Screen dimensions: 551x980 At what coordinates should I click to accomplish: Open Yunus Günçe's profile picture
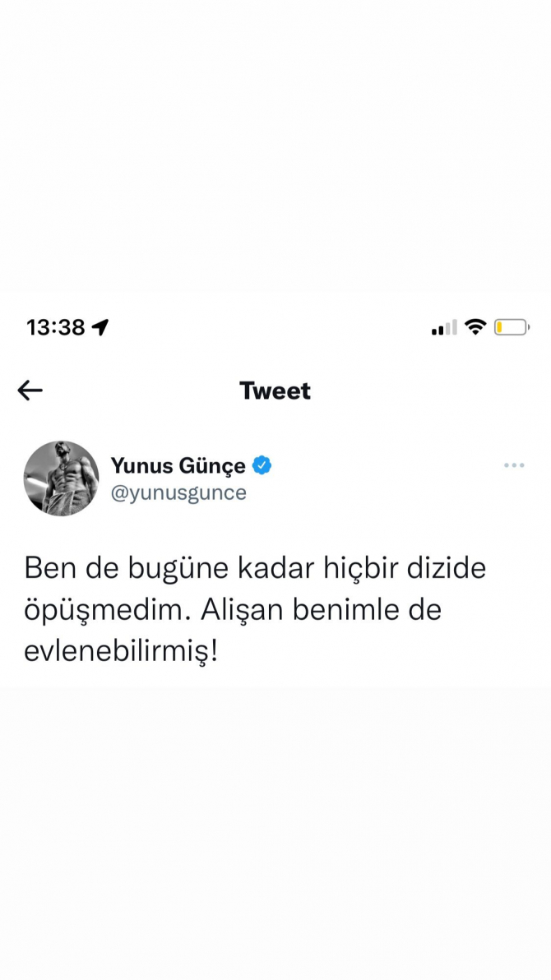[62, 478]
